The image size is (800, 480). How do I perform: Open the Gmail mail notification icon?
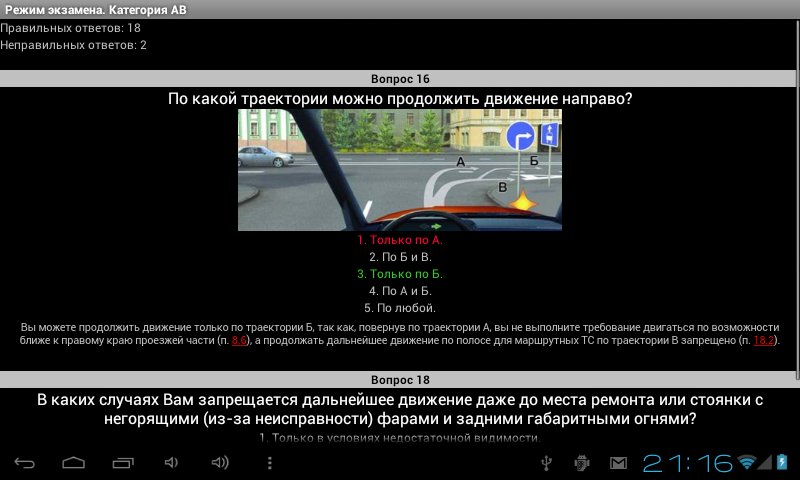(x=618, y=463)
